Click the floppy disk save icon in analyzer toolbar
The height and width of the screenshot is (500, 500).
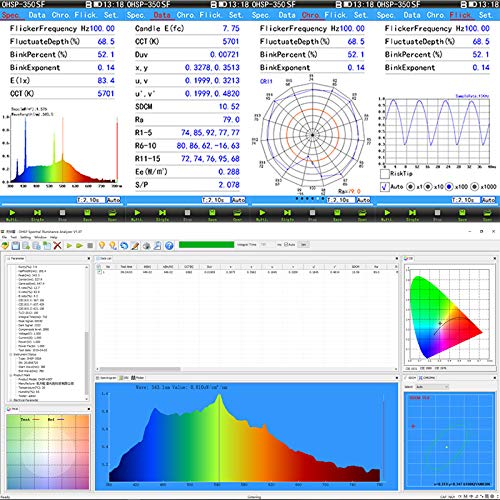(x=16, y=246)
